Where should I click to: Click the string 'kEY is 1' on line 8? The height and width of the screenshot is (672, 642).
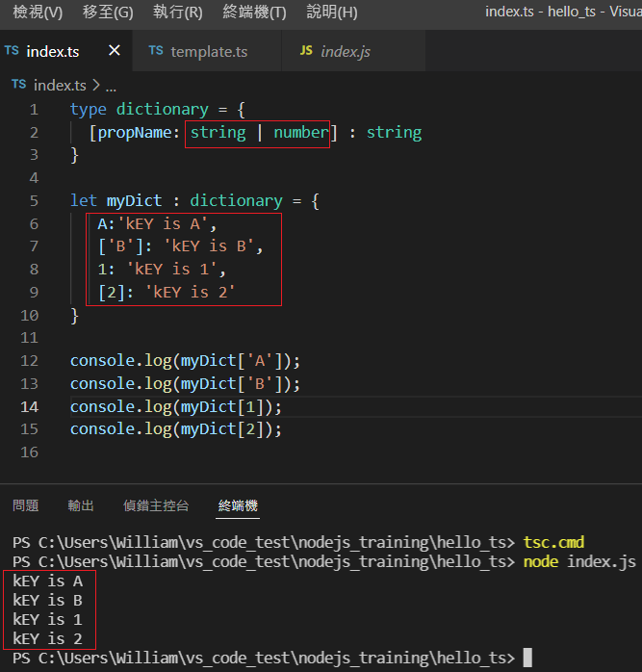172,270
